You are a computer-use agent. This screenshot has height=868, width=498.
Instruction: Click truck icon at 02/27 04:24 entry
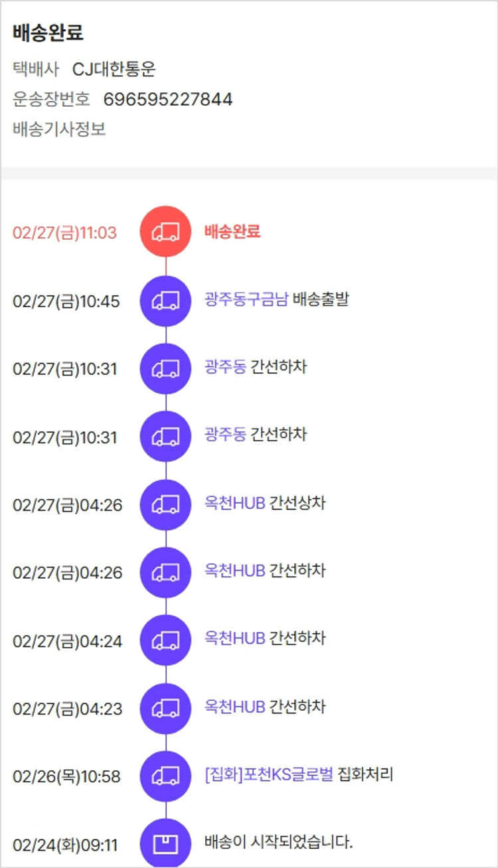165,640
